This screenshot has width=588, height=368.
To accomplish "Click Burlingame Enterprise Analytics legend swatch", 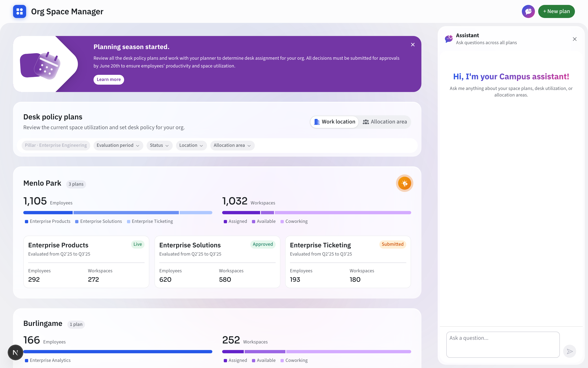I will pyautogui.click(x=27, y=360).
